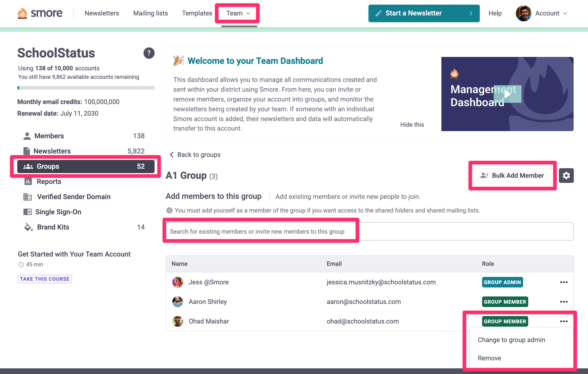Viewport: 588px width, 374px height.
Task: Open group settings gear icon
Action: [x=566, y=176]
